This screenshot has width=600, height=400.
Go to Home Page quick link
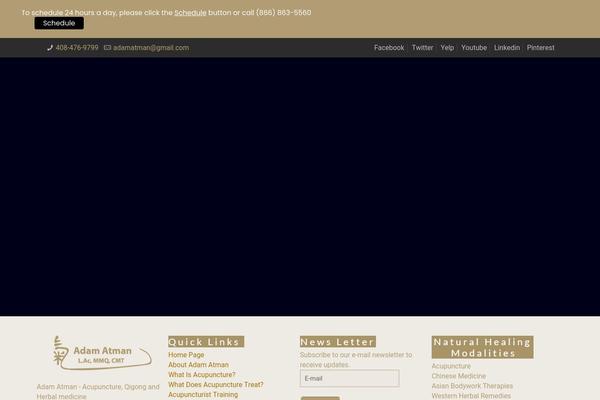pyautogui.click(x=186, y=355)
